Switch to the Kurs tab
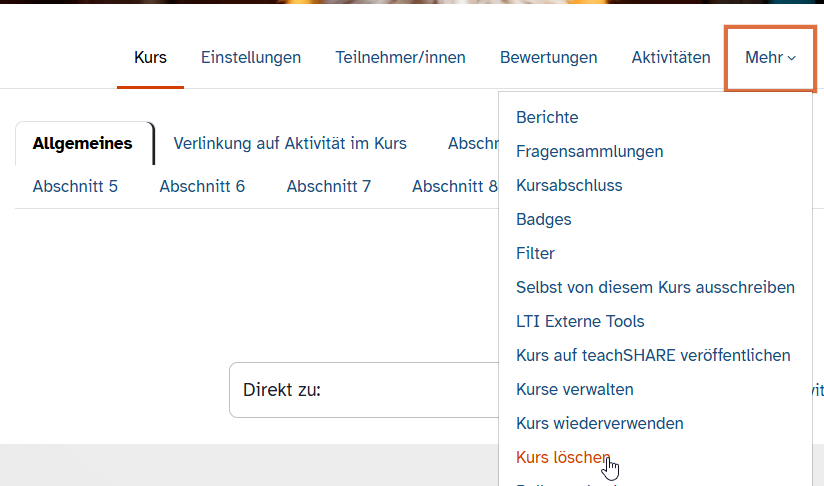 coord(150,58)
